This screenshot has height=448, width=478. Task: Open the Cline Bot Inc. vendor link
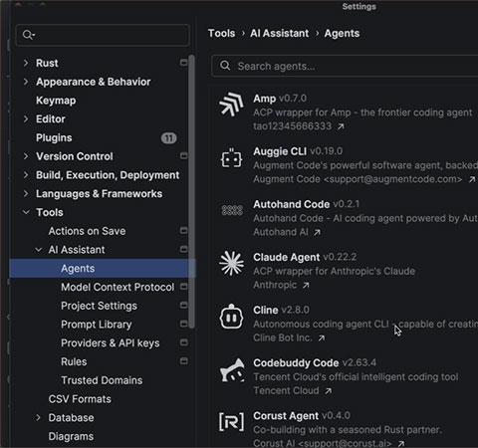pyautogui.click(x=283, y=337)
